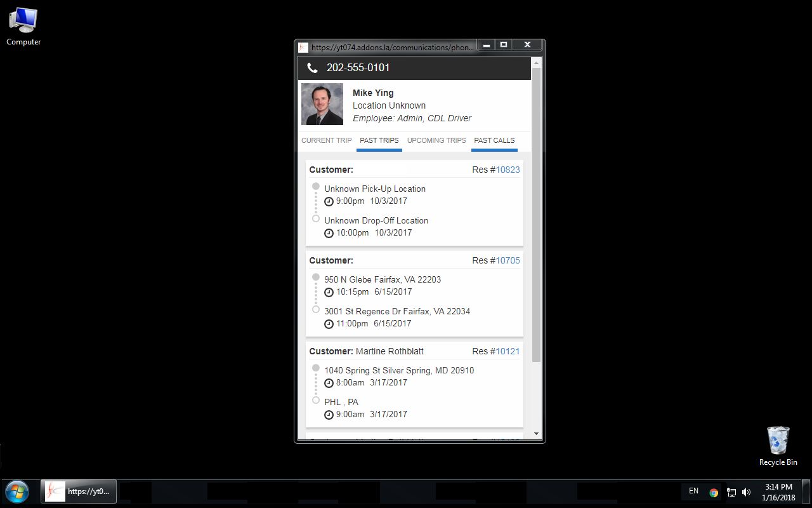Click the clock icon next to 9:00pm 10/3/2017
812x508 pixels.
329,201
